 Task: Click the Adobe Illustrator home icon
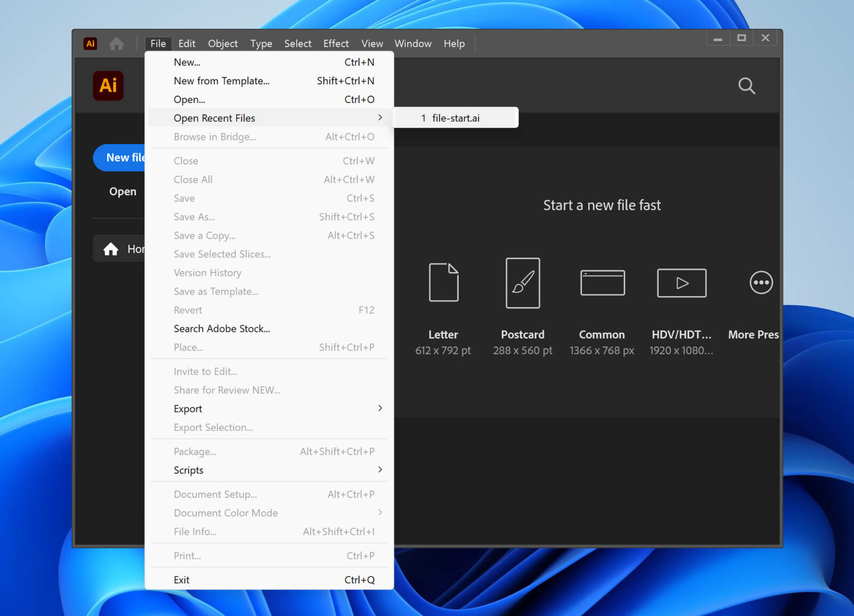click(x=116, y=44)
